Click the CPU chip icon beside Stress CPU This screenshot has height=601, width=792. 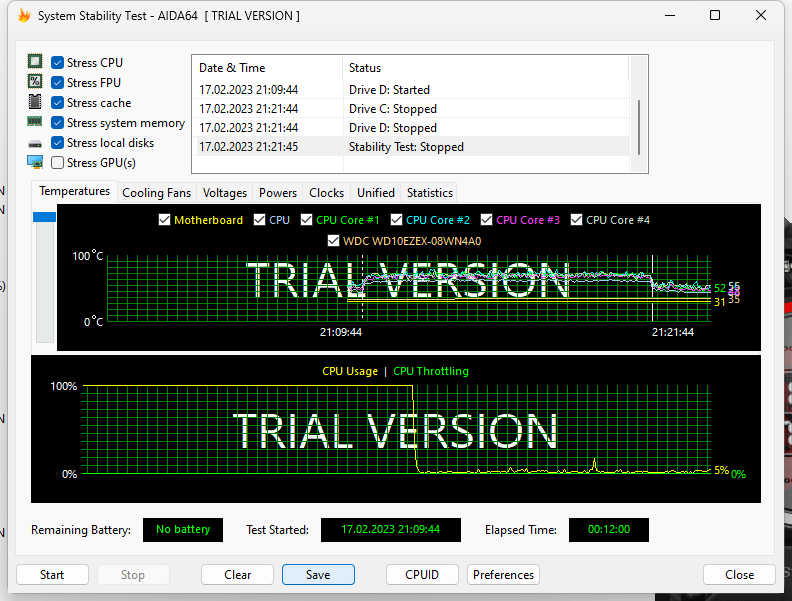(35, 62)
